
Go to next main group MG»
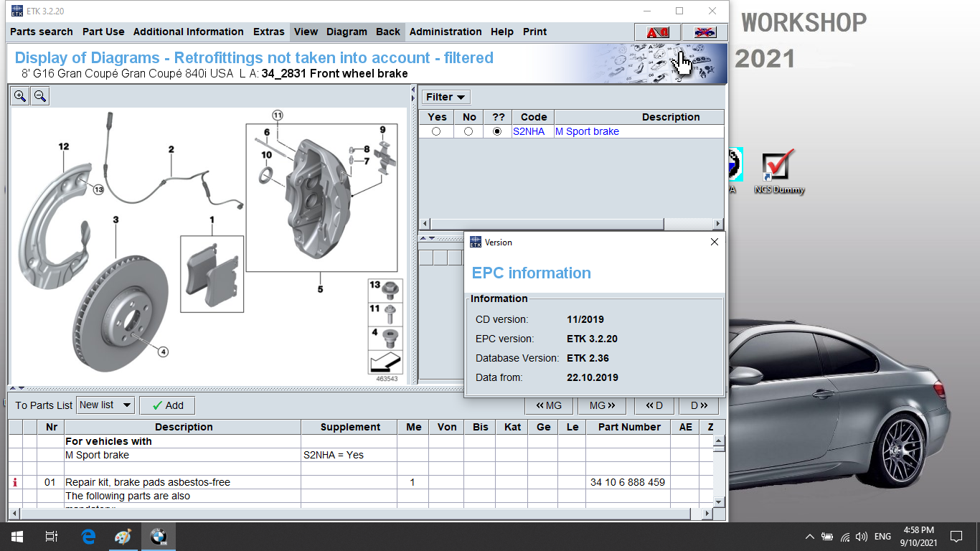tap(602, 405)
